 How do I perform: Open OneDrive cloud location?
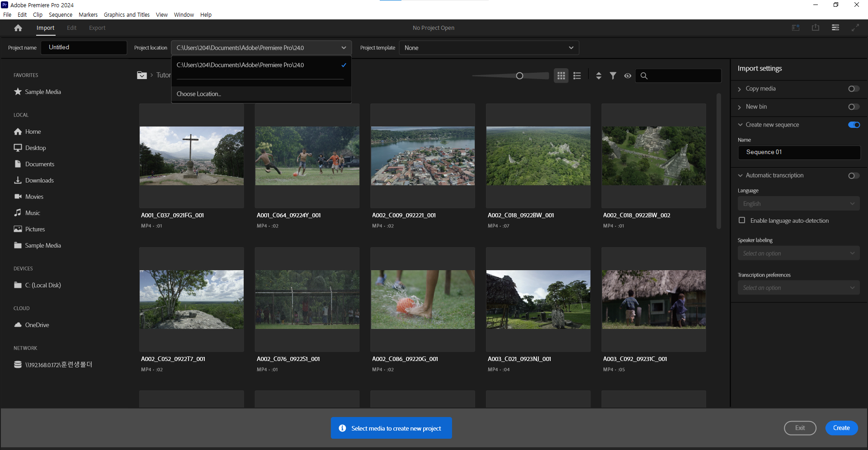click(x=32, y=325)
